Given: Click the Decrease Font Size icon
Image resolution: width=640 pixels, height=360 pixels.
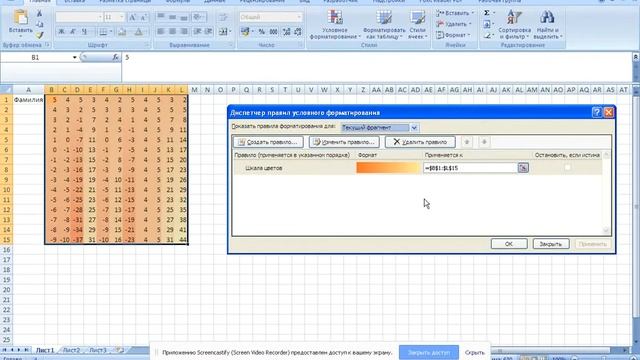Looking at the screenshot, I should (144, 17).
